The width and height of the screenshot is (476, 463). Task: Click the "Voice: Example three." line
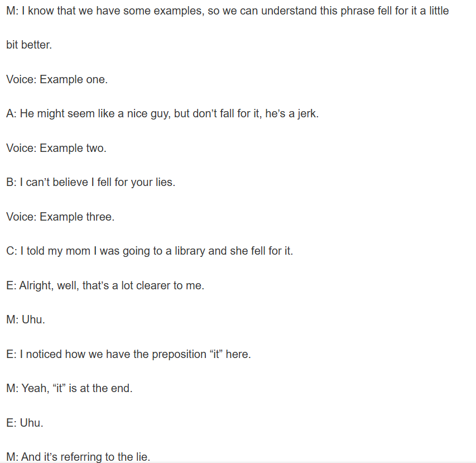[x=60, y=217]
